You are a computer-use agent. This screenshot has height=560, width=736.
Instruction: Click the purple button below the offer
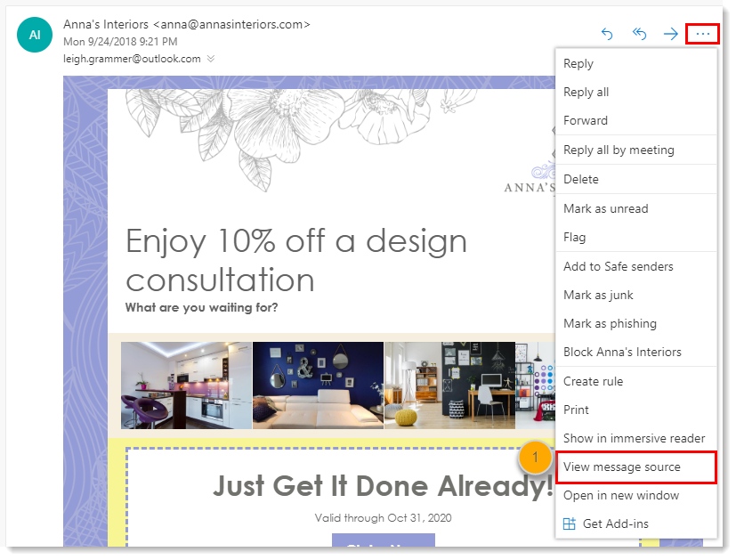[x=384, y=540]
